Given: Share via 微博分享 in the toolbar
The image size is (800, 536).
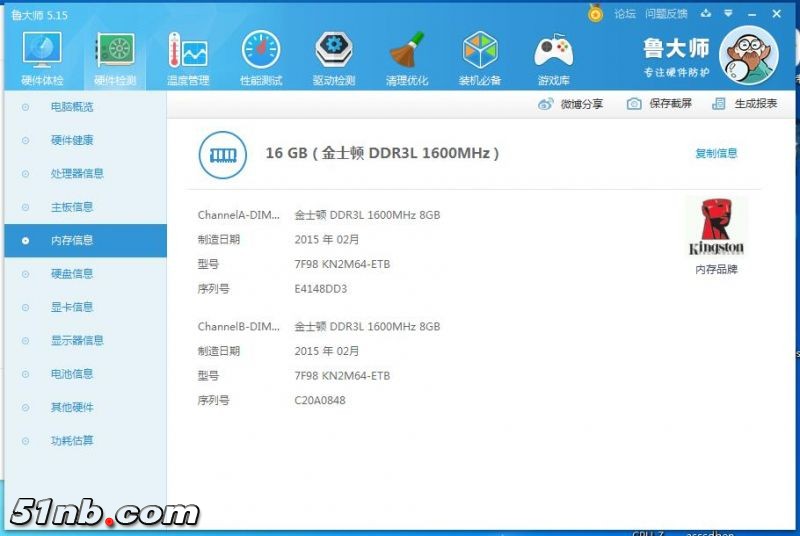Looking at the screenshot, I should point(571,104).
